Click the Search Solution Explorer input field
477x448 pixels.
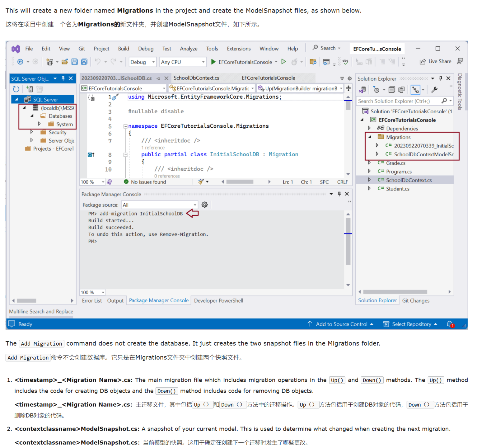coord(398,101)
